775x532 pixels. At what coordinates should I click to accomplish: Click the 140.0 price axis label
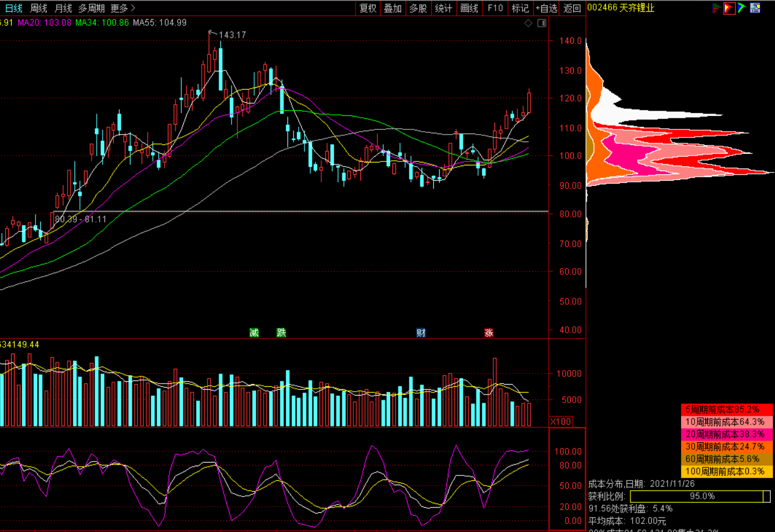(x=570, y=41)
